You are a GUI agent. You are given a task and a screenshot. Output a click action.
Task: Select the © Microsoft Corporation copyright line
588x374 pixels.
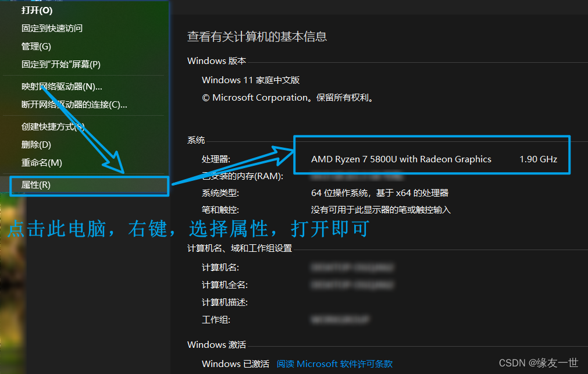point(288,98)
